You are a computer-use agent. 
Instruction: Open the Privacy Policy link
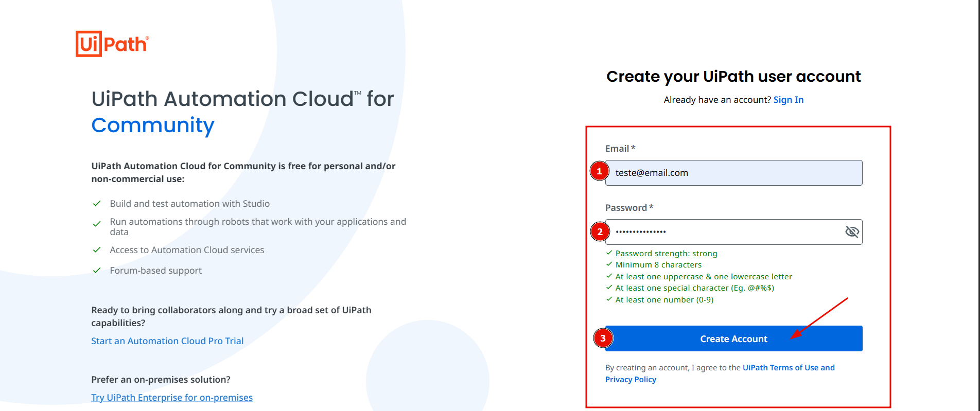pos(631,380)
